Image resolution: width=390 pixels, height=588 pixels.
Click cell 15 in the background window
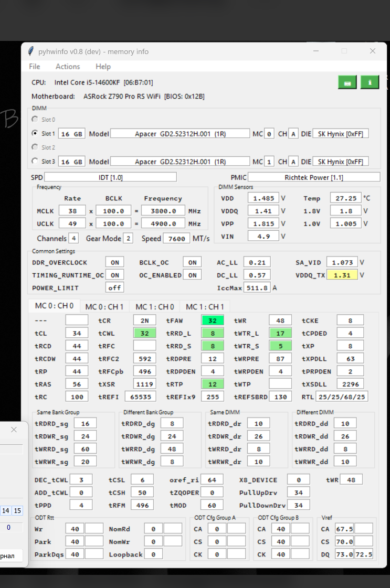17,511
